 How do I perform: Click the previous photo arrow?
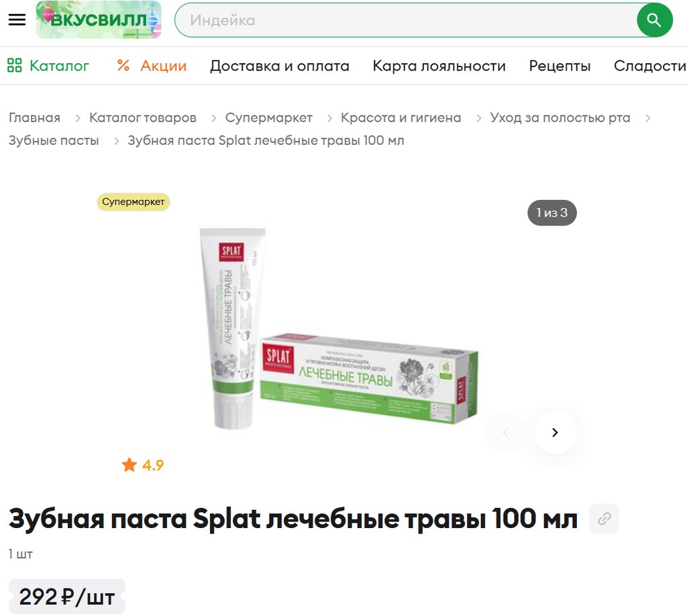point(505,432)
